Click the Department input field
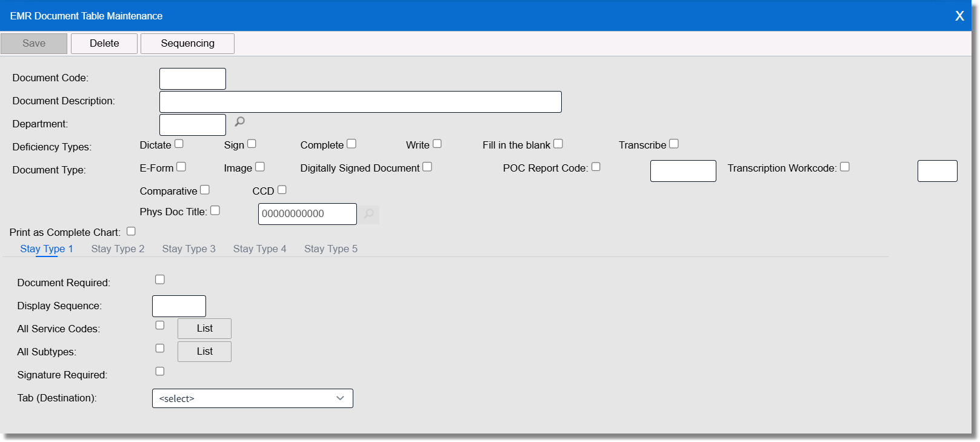980x442 pixels. click(x=193, y=125)
